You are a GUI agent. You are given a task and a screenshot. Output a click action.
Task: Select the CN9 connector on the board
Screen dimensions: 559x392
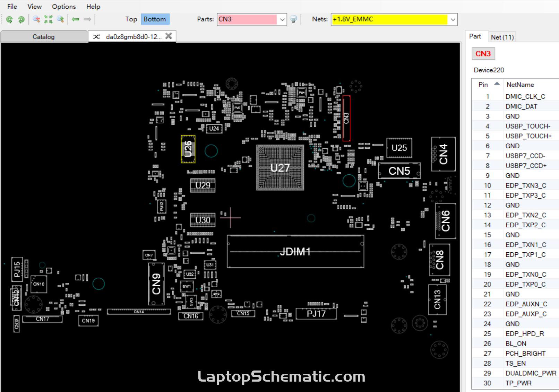156,284
